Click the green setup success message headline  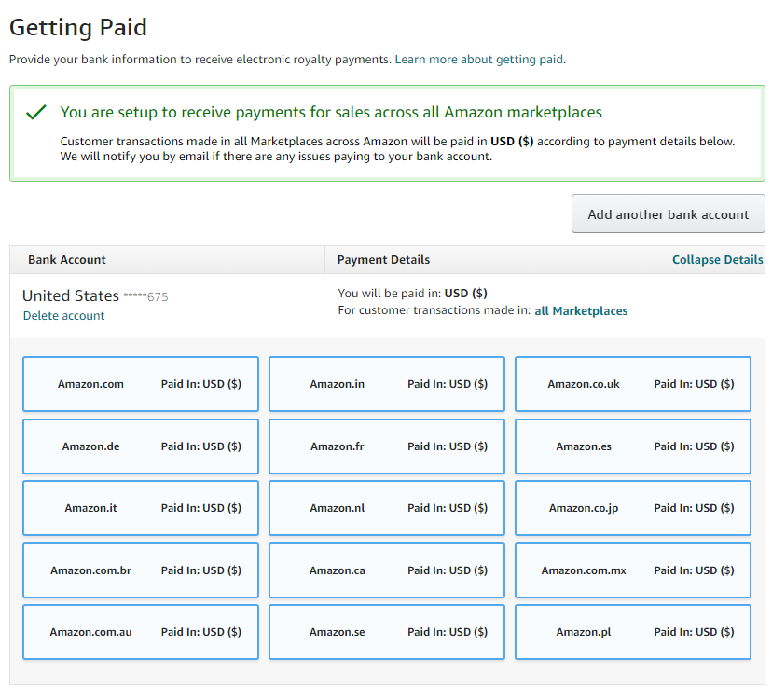click(x=331, y=112)
